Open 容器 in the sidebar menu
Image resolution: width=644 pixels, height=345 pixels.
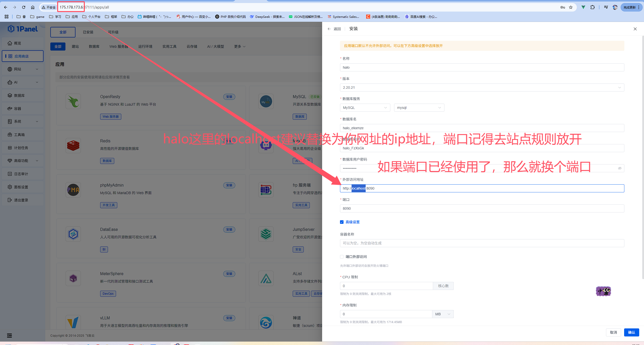tap(18, 109)
